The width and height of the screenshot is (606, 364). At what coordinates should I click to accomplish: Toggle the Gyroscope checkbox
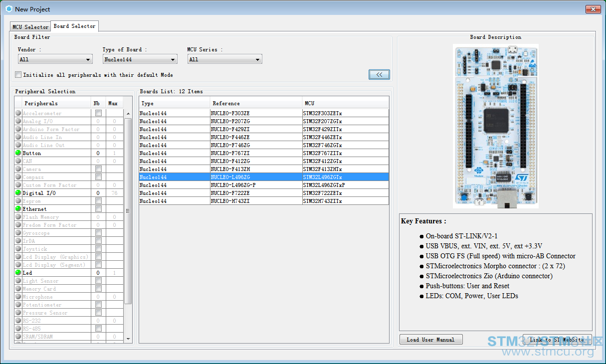(98, 233)
